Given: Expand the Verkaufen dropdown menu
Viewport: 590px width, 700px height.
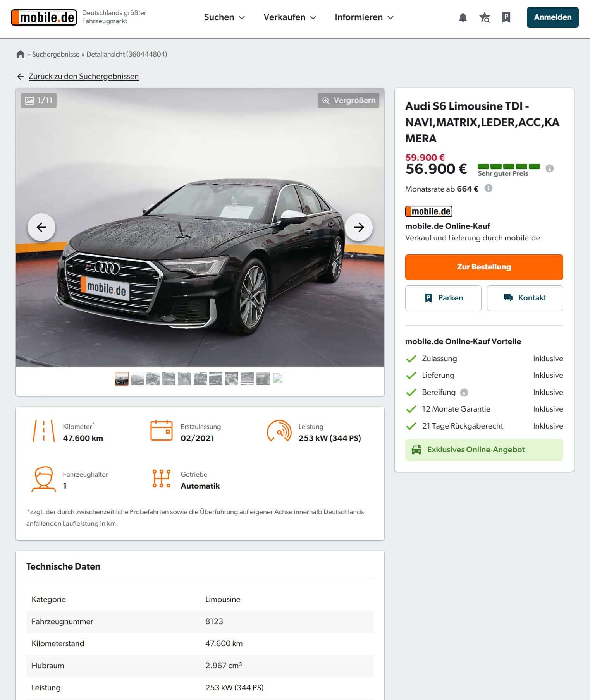Looking at the screenshot, I should pyautogui.click(x=290, y=17).
